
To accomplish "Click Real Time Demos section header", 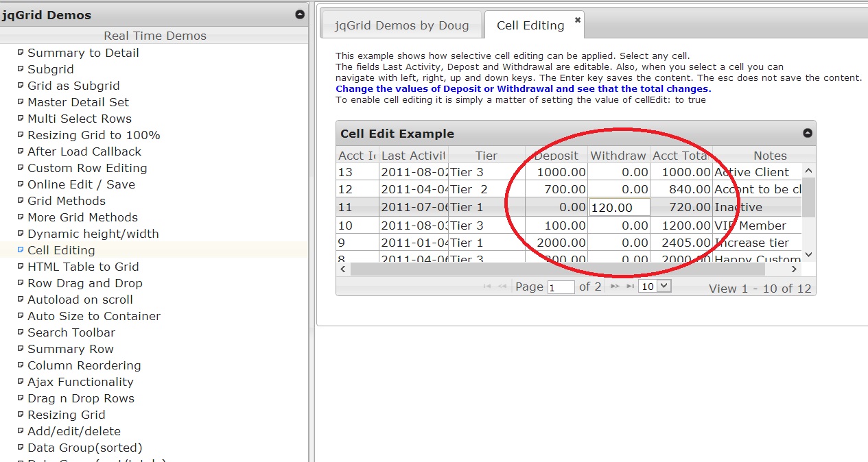I will click(x=154, y=36).
